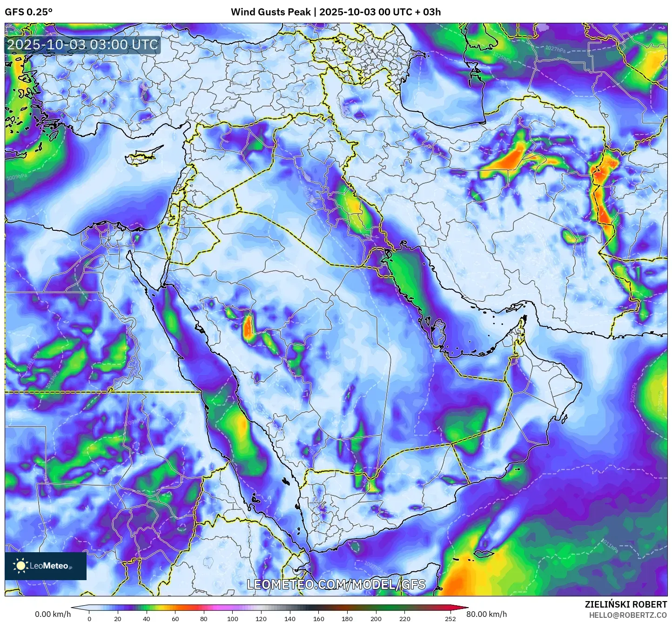Open the LEOMETEO.COM/MODEL/GFS watermark link
672x622 pixels.
coord(336,584)
